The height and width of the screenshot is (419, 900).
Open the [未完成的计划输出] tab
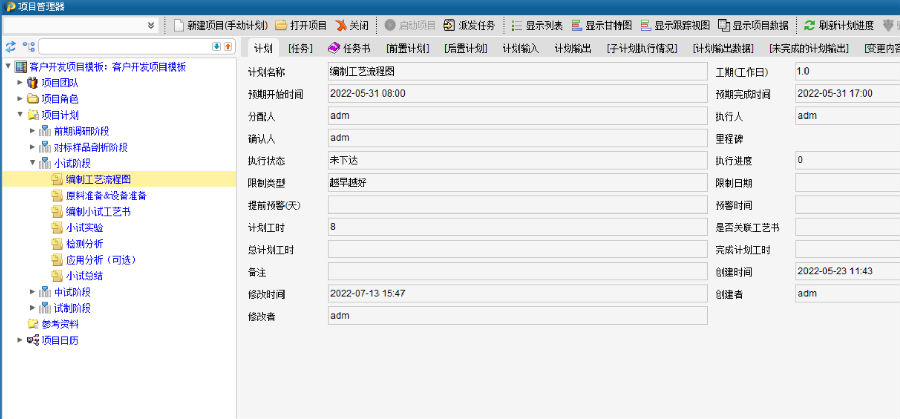tap(809, 49)
